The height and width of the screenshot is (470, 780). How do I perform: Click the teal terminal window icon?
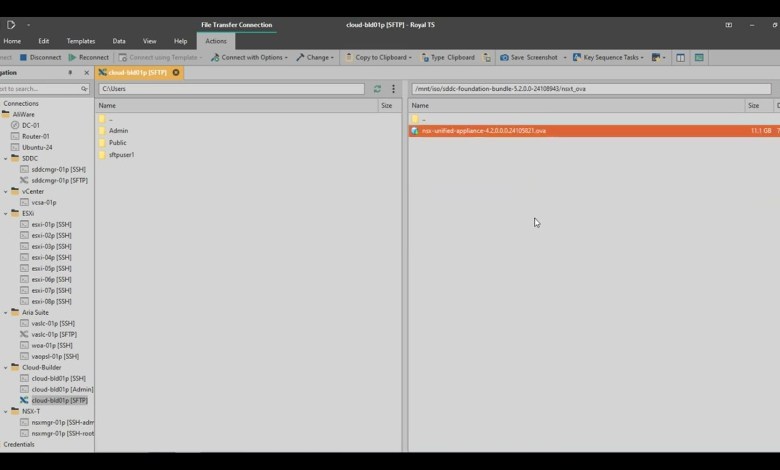pyautogui.click(x=699, y=58)
